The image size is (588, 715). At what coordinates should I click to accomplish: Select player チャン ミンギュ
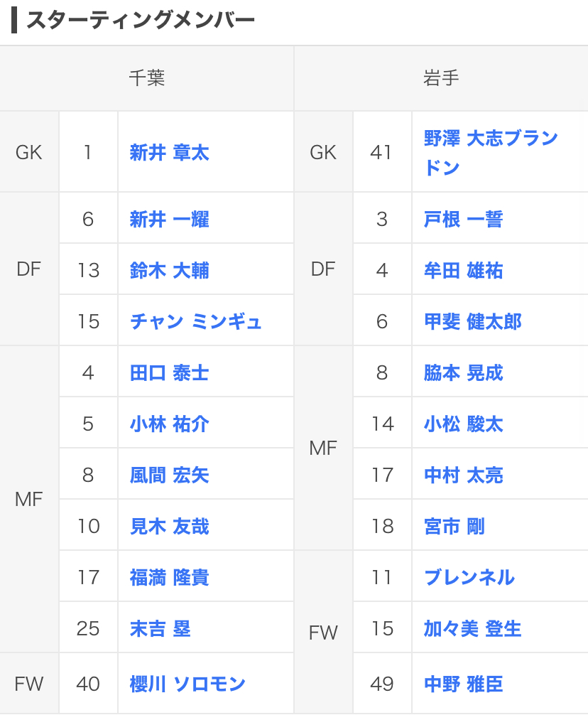[196, 322]
